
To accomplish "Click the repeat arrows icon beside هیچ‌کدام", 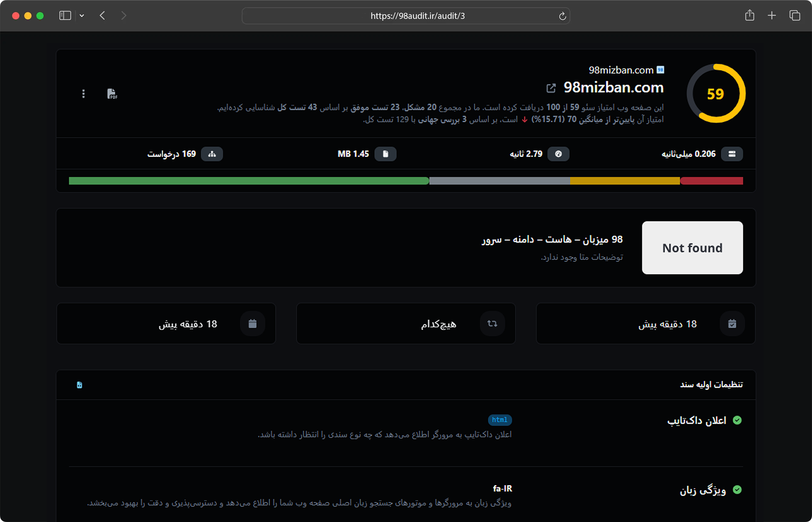I will tap(492, 324).
